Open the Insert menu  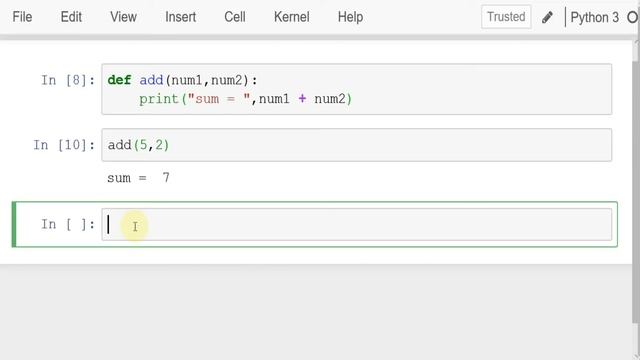click(x=180, y=17)
